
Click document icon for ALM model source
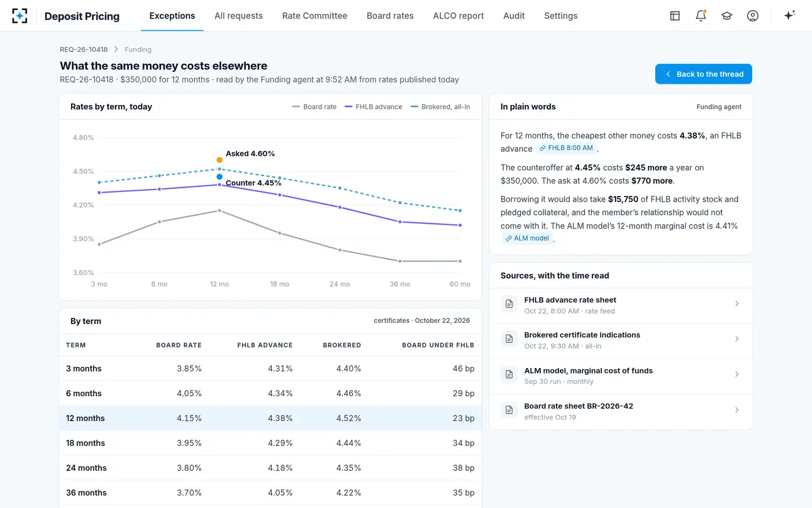[x=509, y=374]
